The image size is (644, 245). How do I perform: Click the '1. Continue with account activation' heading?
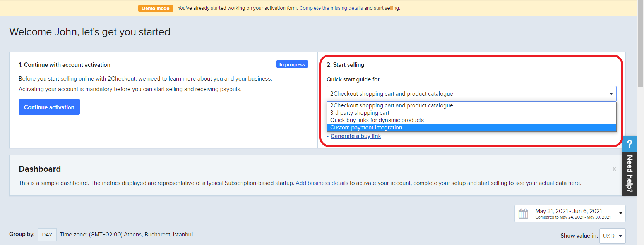point(65,65)
